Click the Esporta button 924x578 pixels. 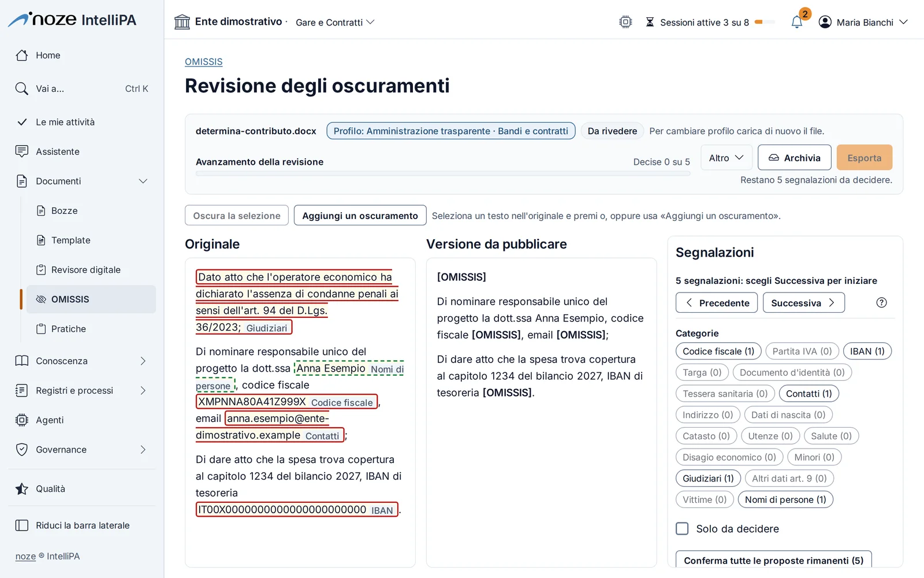point(864,158)
